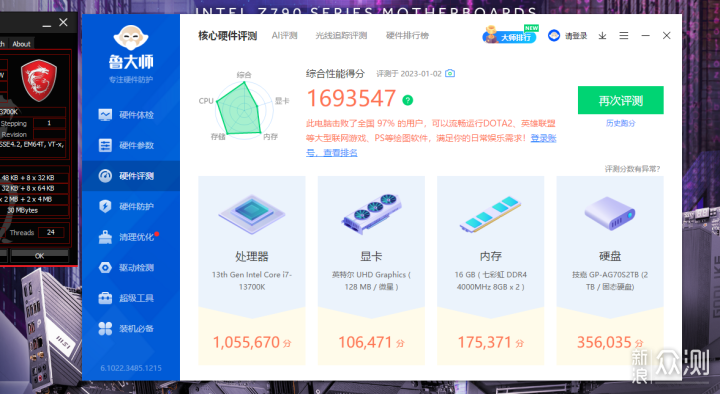720x394 pixels.
Task: Close the 鲁大师 window
Action: 667,36
